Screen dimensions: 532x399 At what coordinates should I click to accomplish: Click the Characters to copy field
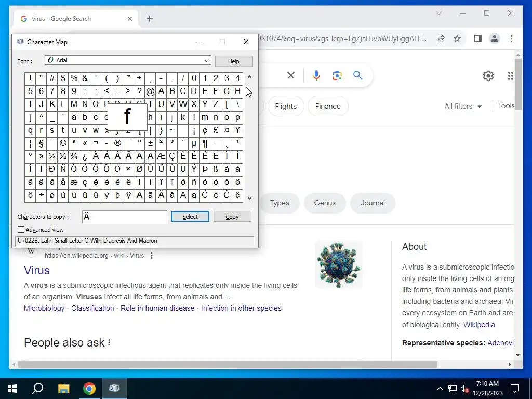point(125,217)
